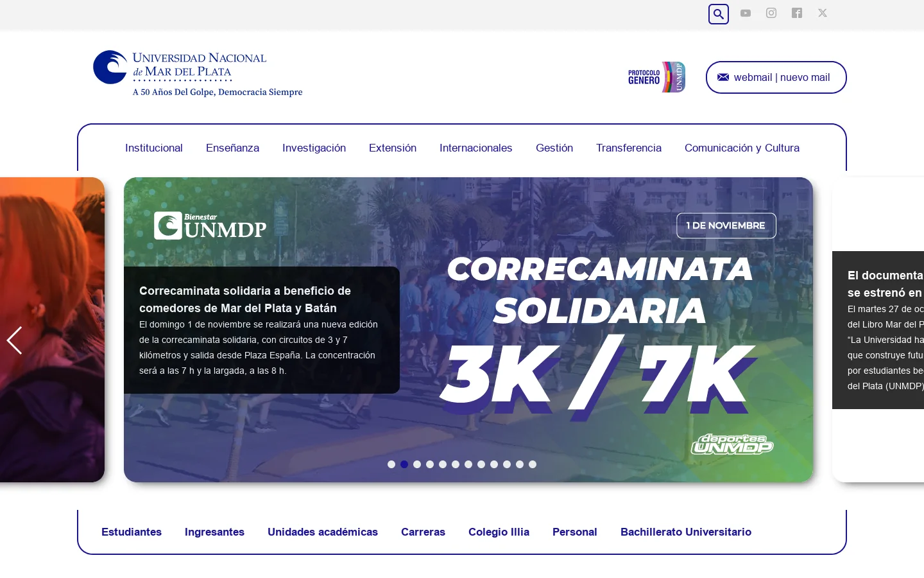The image size is (924, 578).
Task: Open the Gestión menu
Action: (x=554, y=148)
